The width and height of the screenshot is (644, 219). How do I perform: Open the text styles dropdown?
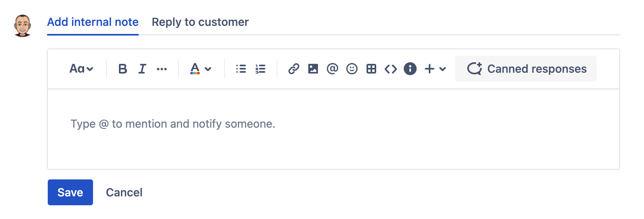(x=81, y=69)
